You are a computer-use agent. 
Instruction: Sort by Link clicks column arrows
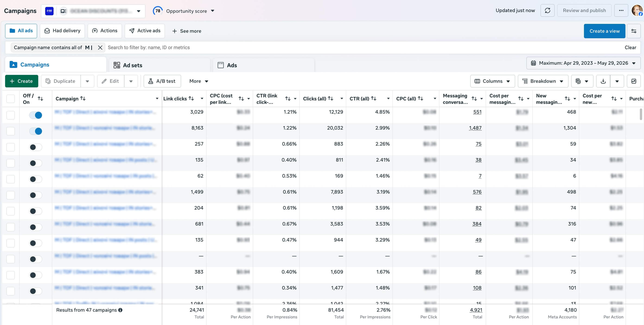(191, 99)
